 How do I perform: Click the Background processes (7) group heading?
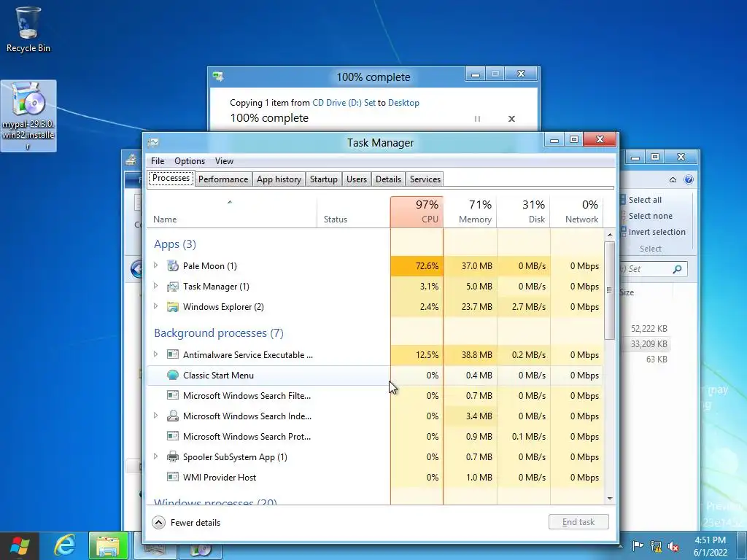[219, 332]
